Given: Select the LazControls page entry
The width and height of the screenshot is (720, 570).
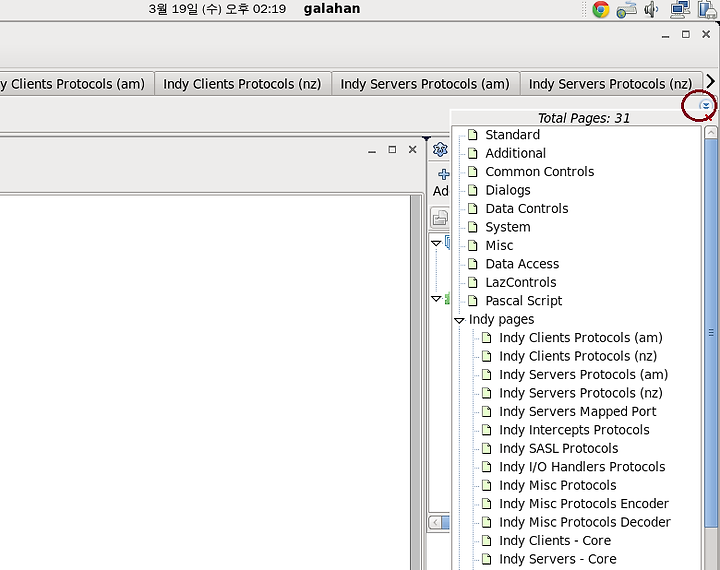Looking at the screenshot, I should [521, 282].
